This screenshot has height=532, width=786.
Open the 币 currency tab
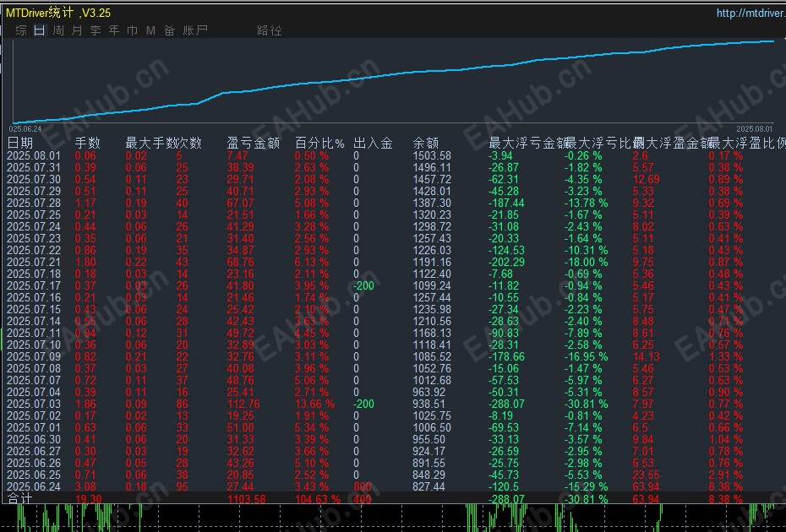pyautogui.click(x=133, y=30)
